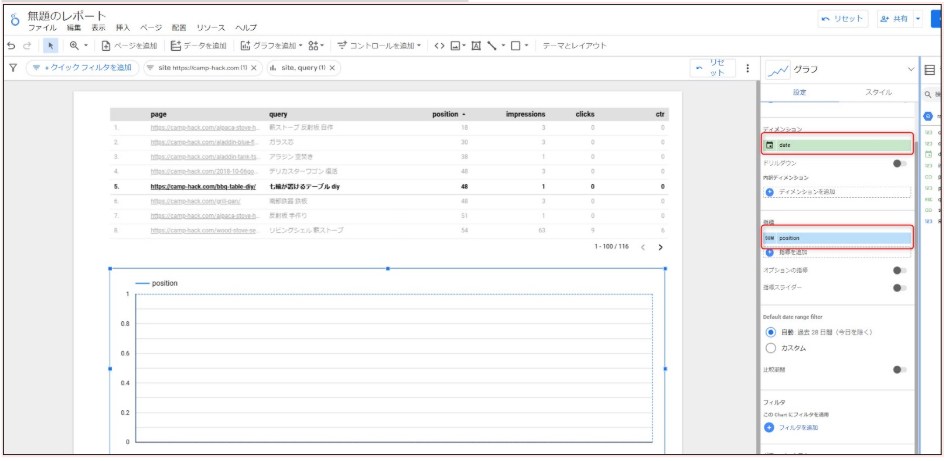Click ページを追加 to add page
Image resolution: width=948 pixels, height=461 pixels.
click(129, 45)
